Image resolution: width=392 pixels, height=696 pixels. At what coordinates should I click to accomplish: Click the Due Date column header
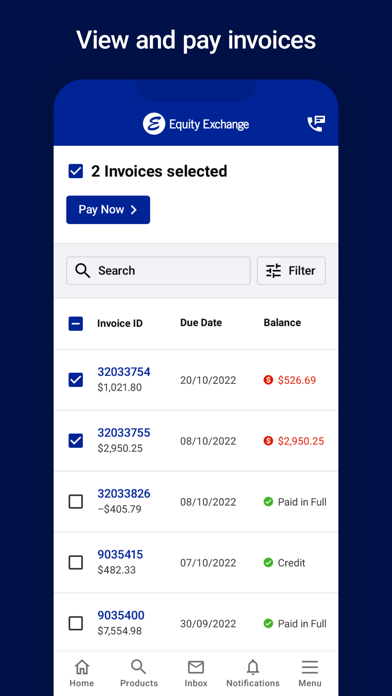pos(201,323)
